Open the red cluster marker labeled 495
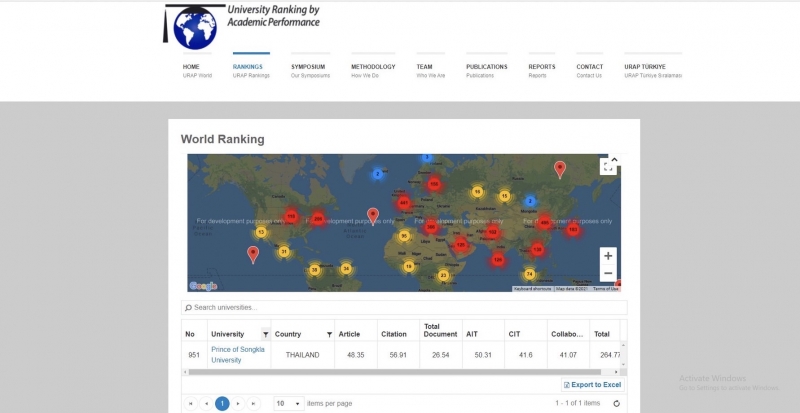The width and height of the screenshot is (800, 413). coord(544,222)
